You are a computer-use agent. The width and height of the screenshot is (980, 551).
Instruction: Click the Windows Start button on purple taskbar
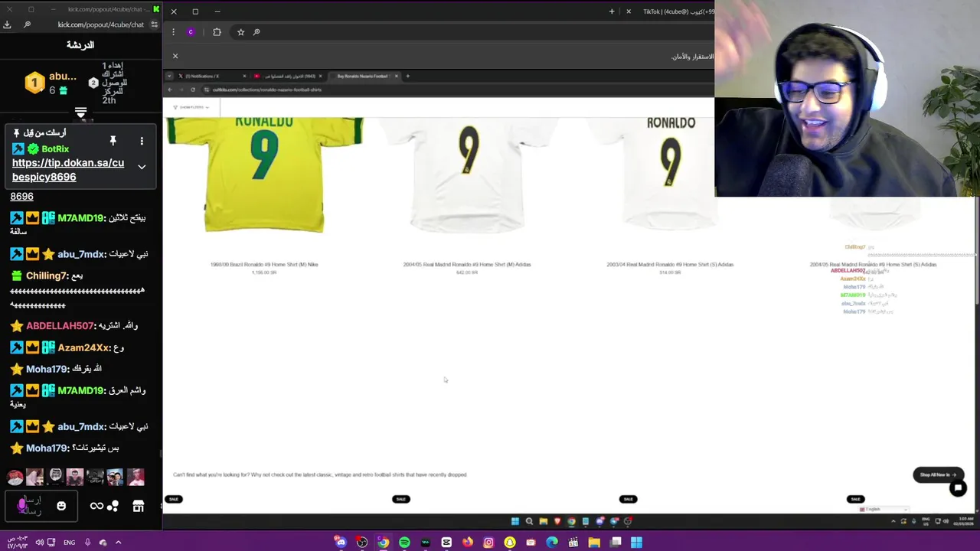click(636, 543)
